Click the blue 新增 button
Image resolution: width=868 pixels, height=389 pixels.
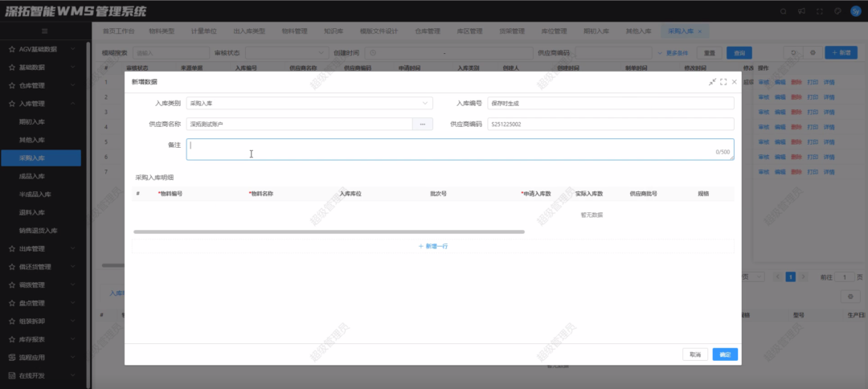pos(841,52)
